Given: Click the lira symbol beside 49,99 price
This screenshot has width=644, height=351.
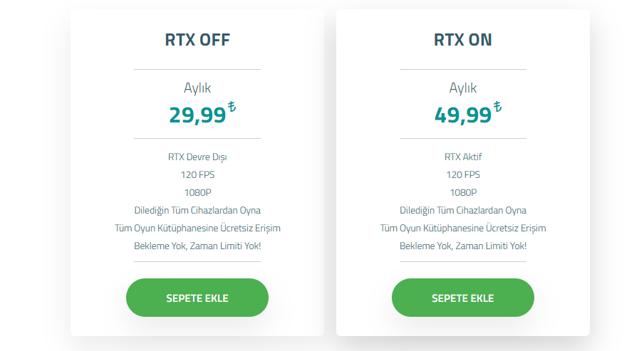Looking at the screenshot, I should click(497, 108).
